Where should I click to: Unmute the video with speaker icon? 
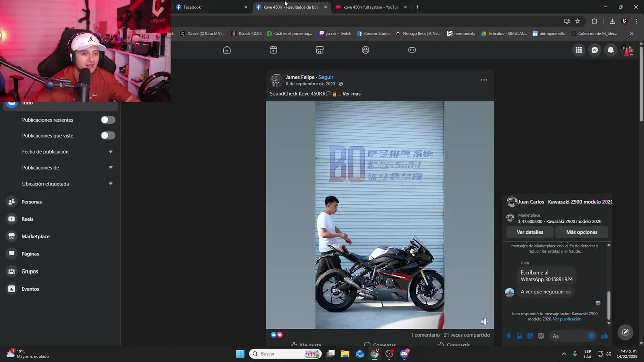click(x=485, y=322)
